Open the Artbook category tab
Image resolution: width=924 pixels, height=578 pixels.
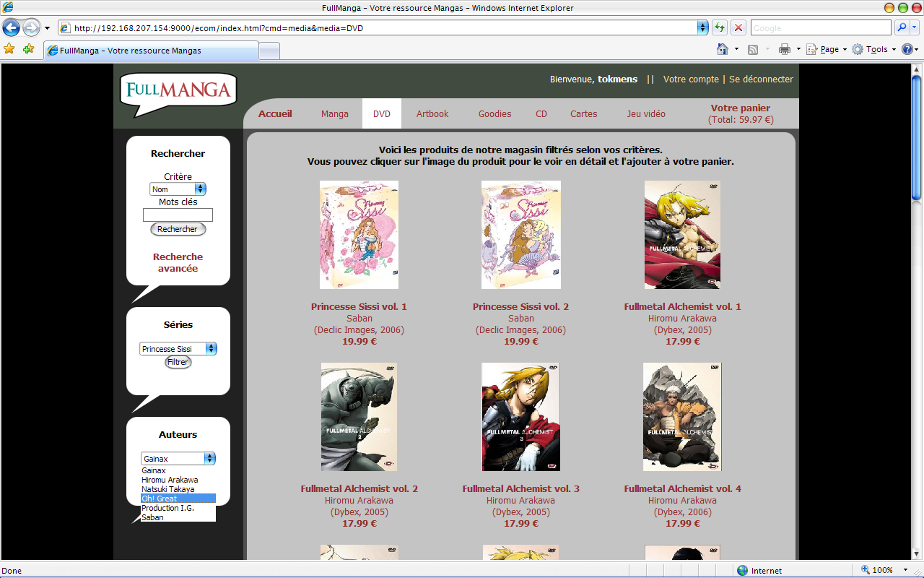(432, 114)
